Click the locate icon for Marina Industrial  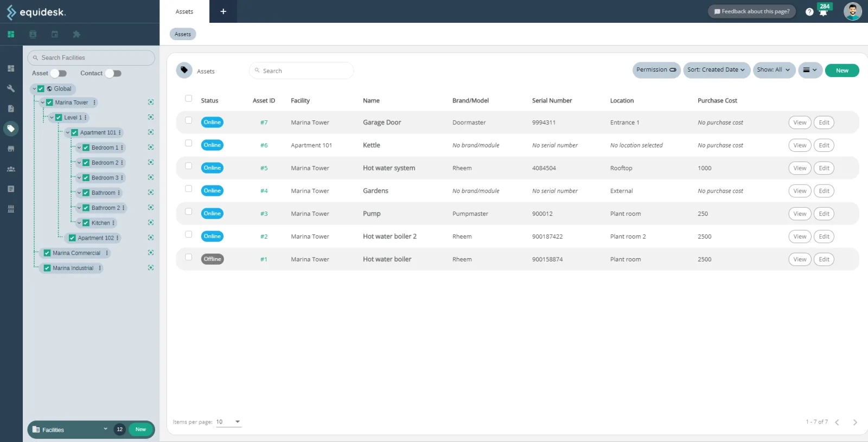coord(151,268)
